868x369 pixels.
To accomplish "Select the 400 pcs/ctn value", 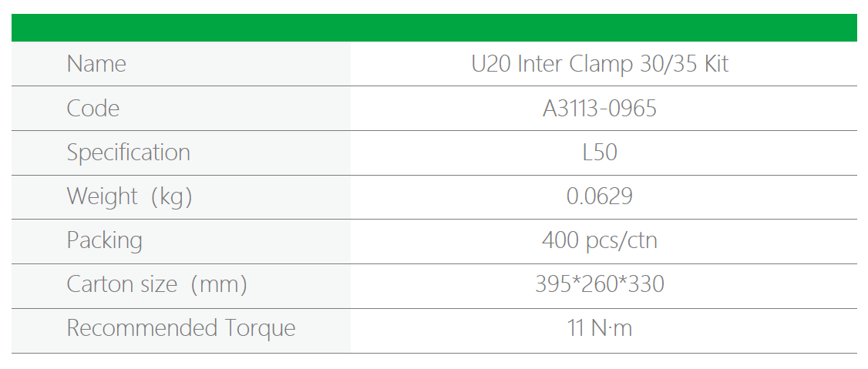I will (600, 241).
